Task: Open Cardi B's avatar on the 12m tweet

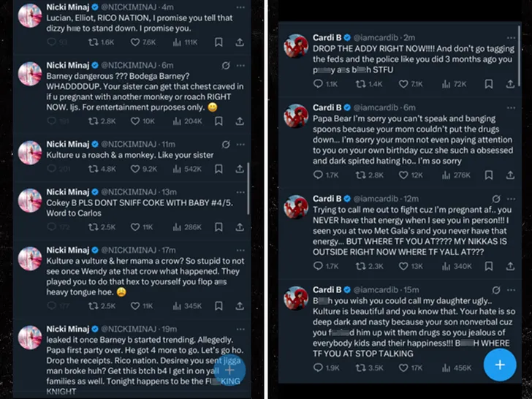Action: [x=297, y=208]
